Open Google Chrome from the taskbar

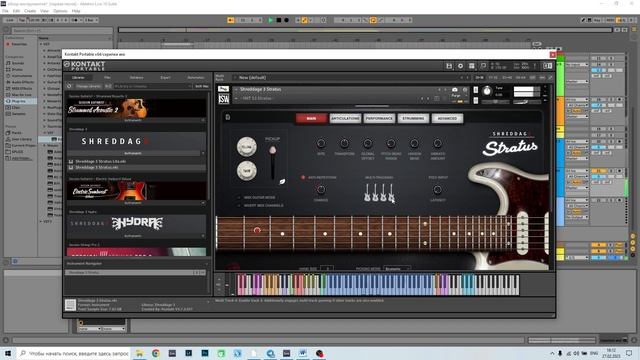coord(156,353)
